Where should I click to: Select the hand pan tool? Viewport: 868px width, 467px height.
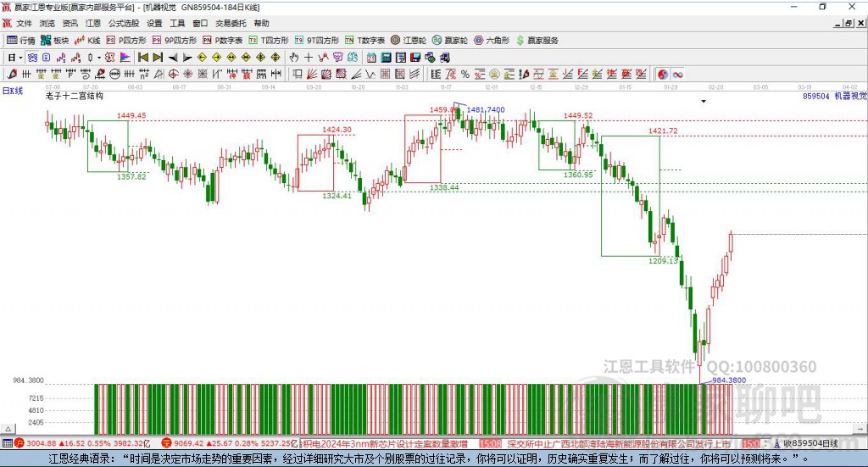pos(294,58)
